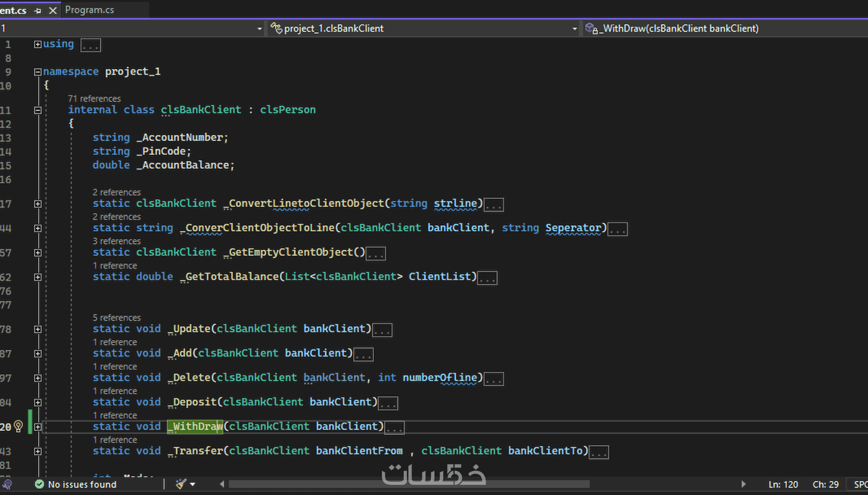Click the _PinCode field declaration
Viewport: 868px width, 495px height.
163,151
